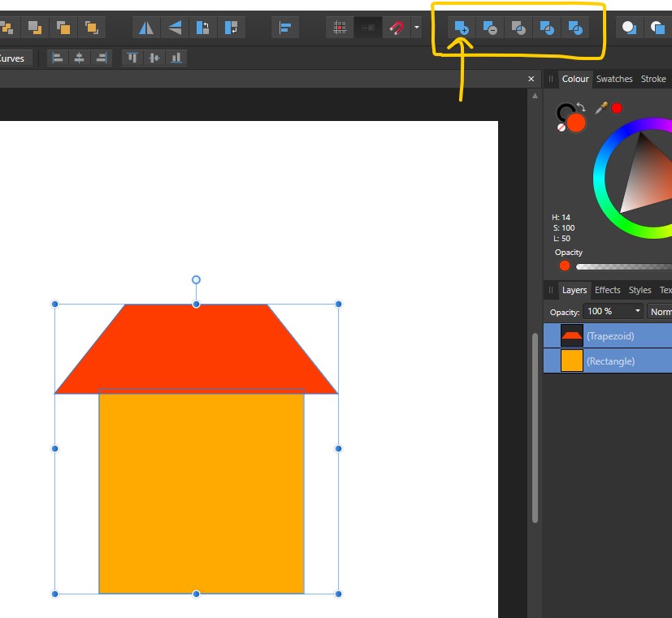Click the Move to Front icon
Image resolution: width=672 pixels, height=618 pixels.
(x=91, y=28)
